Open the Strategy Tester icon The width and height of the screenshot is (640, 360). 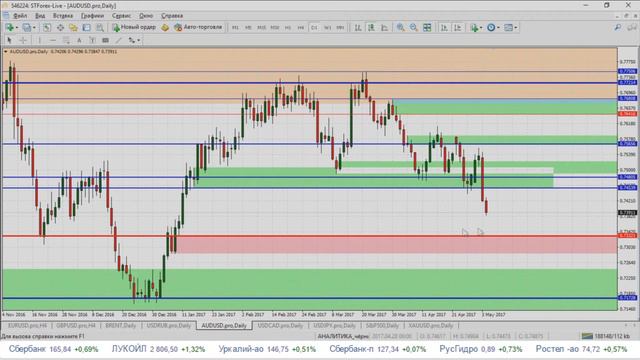coord(100,27)
